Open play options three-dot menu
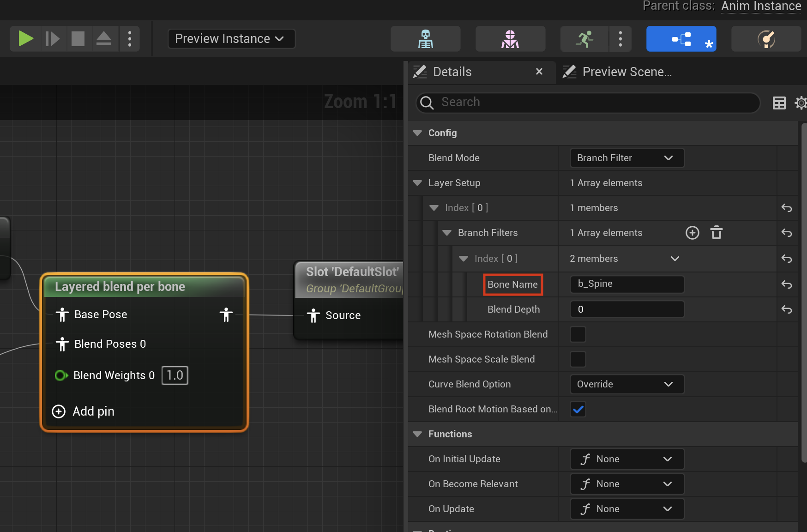Viewport: 807px width, 532px height. pos(130,38)
